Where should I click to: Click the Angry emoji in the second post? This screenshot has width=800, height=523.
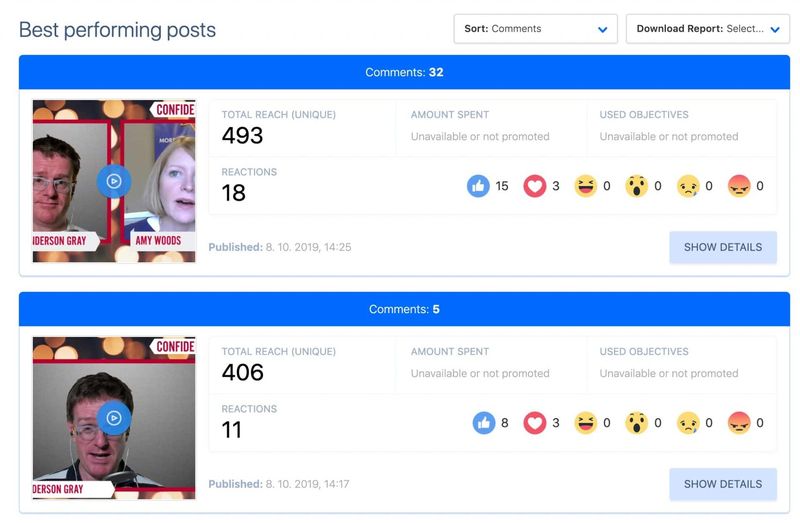click(739, 423)
